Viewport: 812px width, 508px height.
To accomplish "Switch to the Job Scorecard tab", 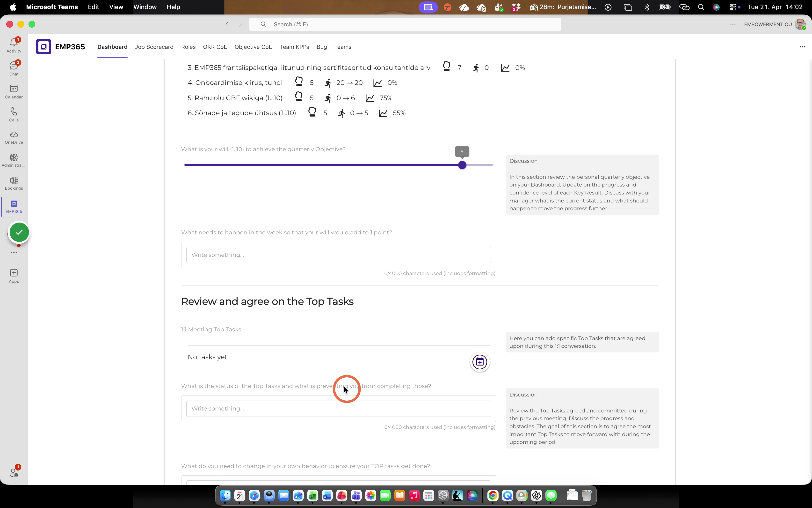I will pos(154,47).
